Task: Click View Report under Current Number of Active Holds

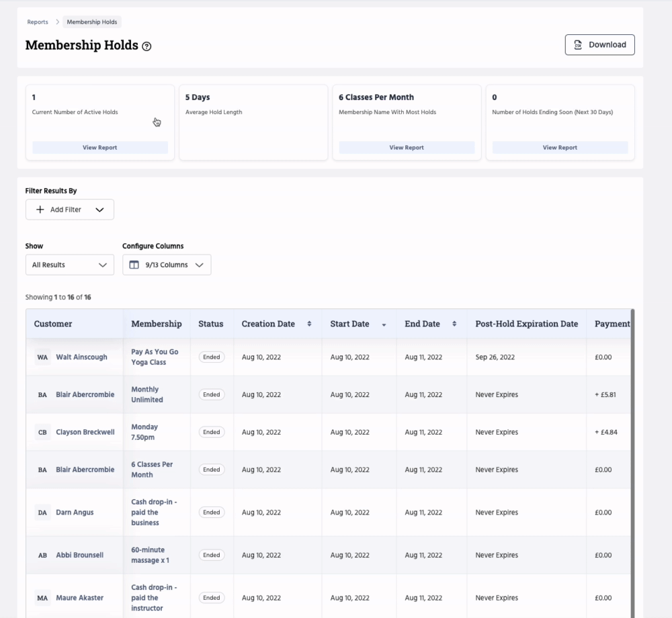Action: tap(99, 147)
